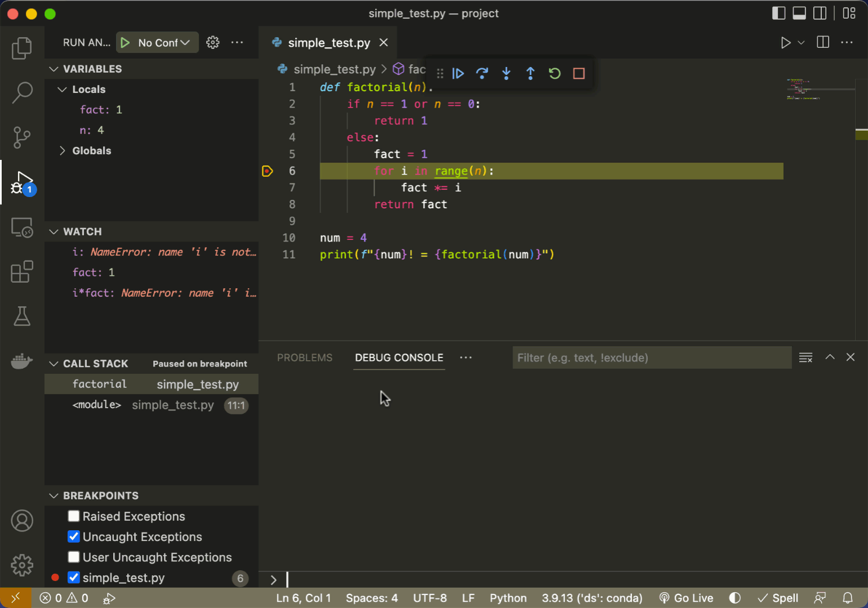868x608 pixels.
Task: Click the feedback icon in status bar
Action: pos(820,598)
